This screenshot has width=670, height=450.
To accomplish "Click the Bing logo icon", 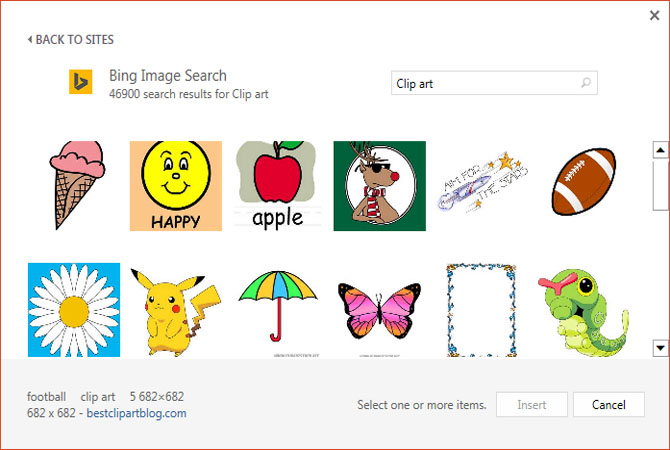I will click(81, 82).
